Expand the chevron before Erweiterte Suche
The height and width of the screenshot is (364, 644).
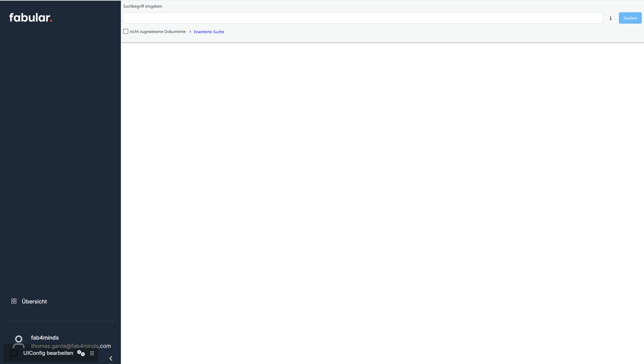click(x=191, y=31)
